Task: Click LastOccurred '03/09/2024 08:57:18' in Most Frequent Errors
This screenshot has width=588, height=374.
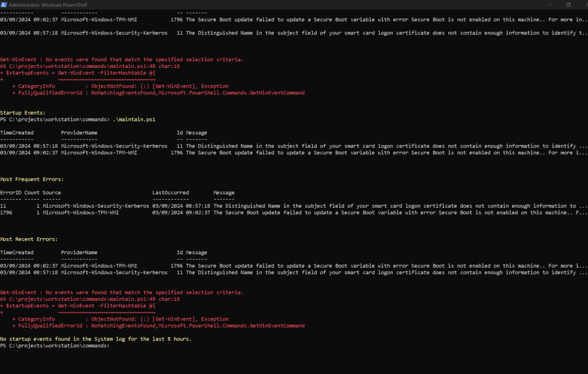Action: [181, 206]
